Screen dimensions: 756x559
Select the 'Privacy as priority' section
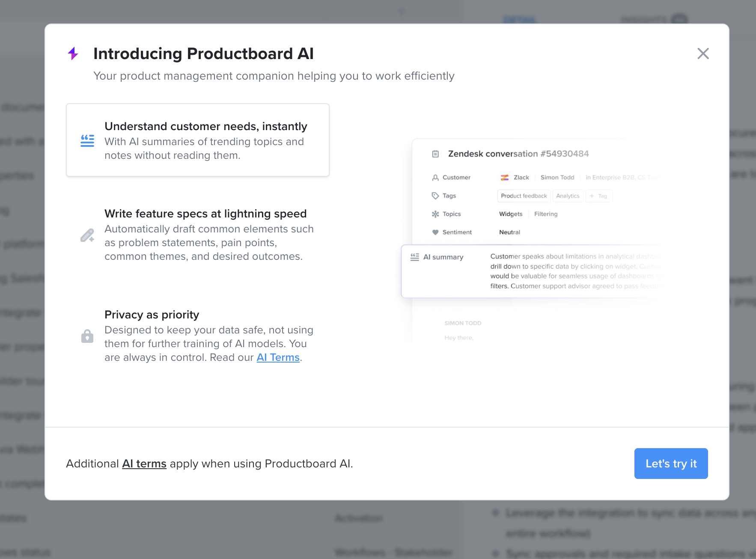(x=152, y=315)
